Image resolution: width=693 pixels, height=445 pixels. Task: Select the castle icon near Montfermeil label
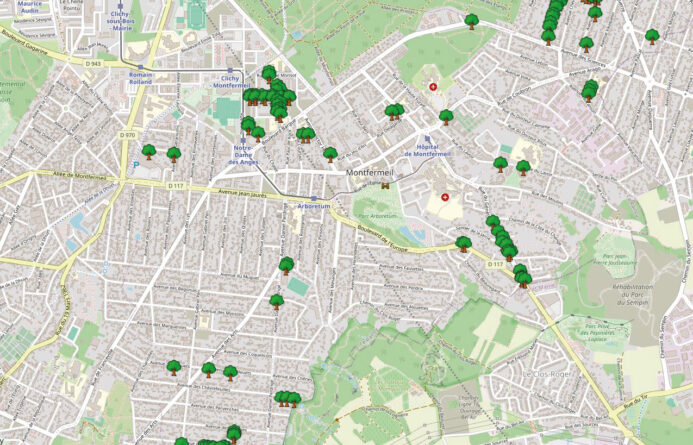[x=384, y=185]
